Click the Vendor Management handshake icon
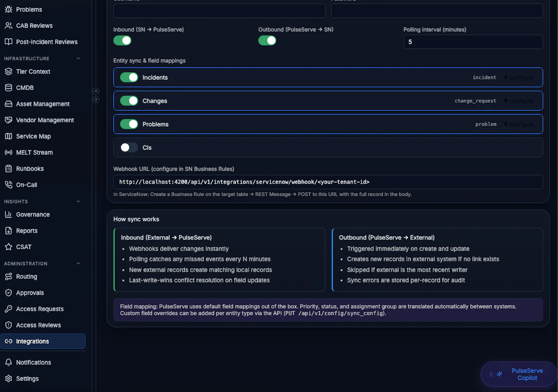Viewport: 558px width, 392px height. point(8,120)
